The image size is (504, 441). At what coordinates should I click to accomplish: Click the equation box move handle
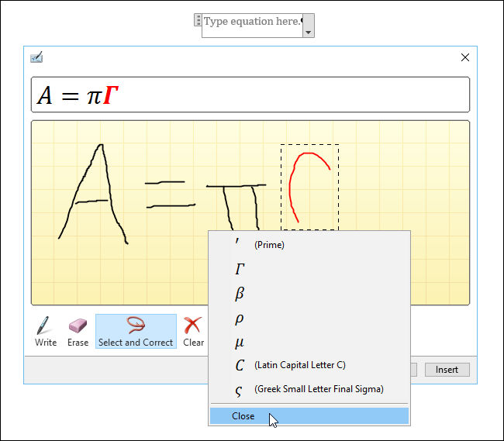[198, 21]
